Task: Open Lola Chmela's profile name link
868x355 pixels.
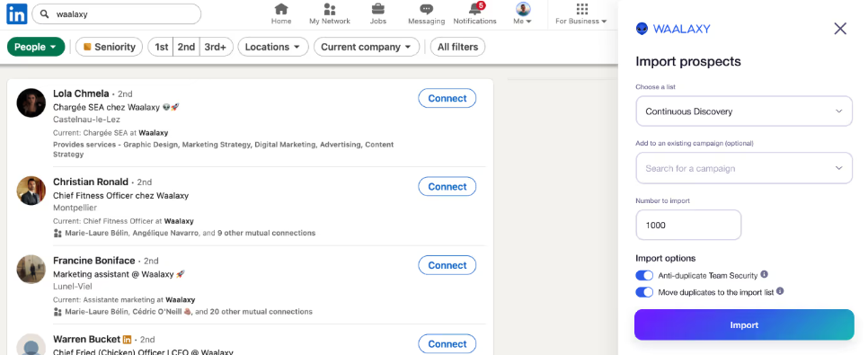Action: pos(81,93)
